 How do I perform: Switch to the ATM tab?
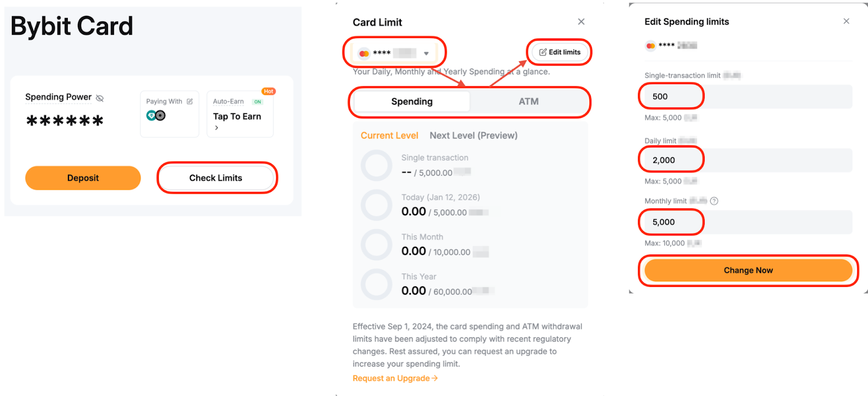tap(528, 101)
